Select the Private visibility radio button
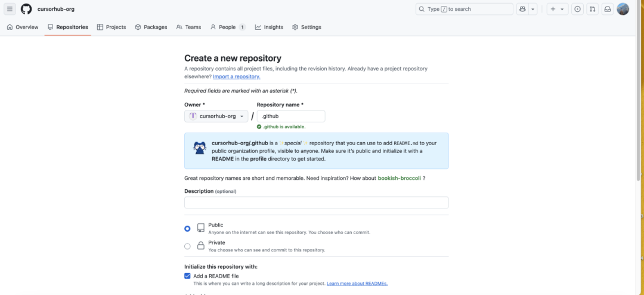Screen dimensions: 644x295 point(188,246)
